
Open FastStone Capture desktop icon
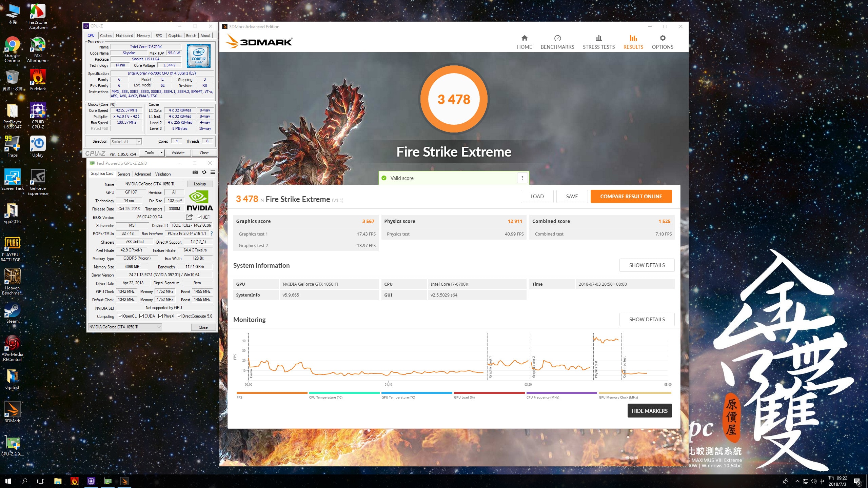click(x=38, y=16)
